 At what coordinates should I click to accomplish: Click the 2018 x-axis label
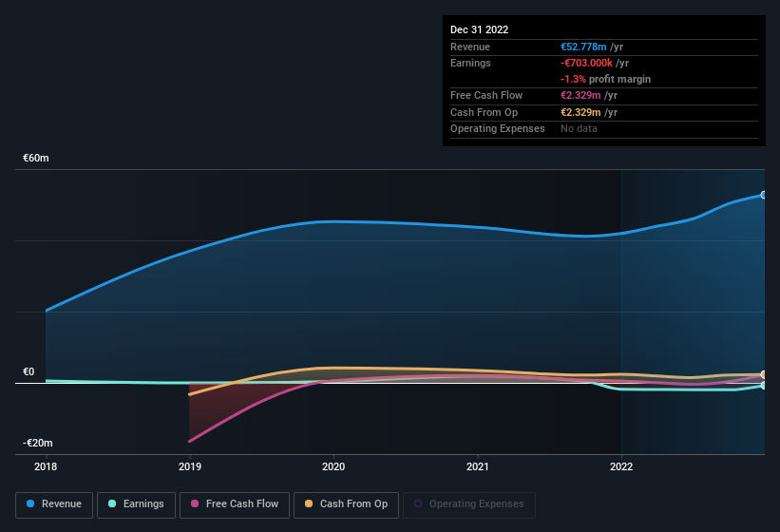coord(46,466)
